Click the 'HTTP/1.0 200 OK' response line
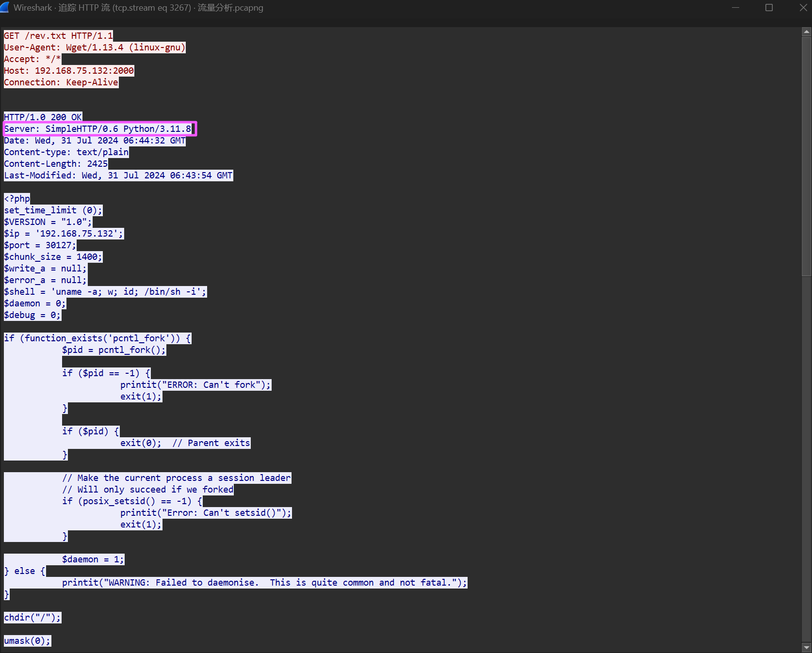Screen dimensions: 812x653 (43, 117)
